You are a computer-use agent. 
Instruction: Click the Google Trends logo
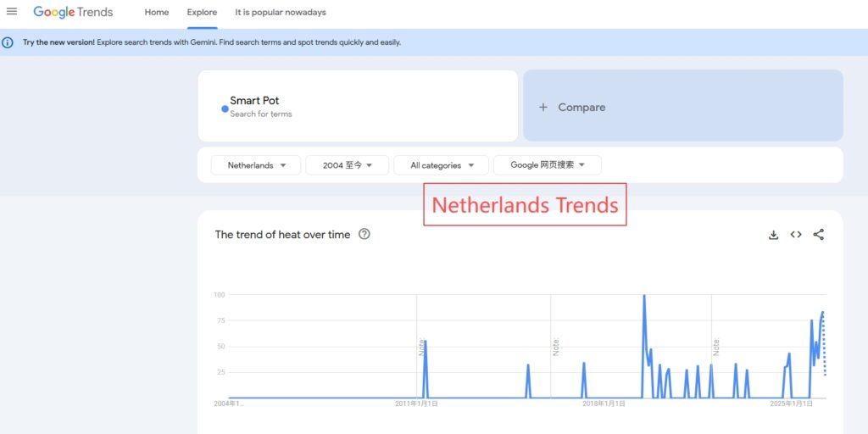coord(73,13)
